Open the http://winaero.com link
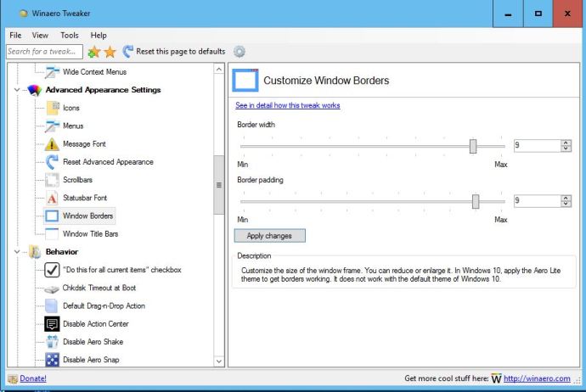Screen dimensions: 586x392 tap(537, 378)
